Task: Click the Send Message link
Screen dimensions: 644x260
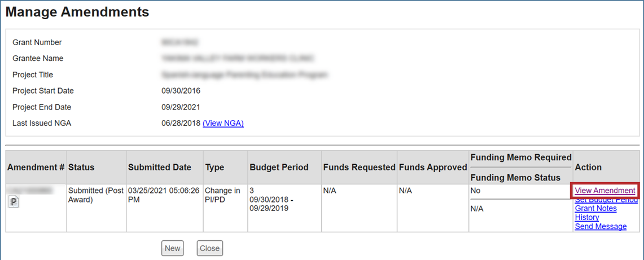Action: [x=600, y=226]
